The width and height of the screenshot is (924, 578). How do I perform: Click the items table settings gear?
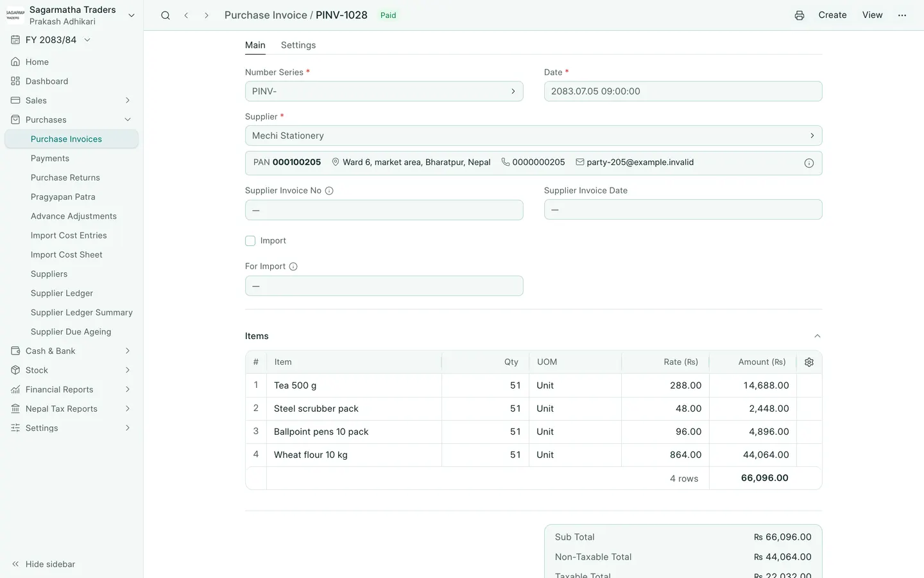(809, 362)
